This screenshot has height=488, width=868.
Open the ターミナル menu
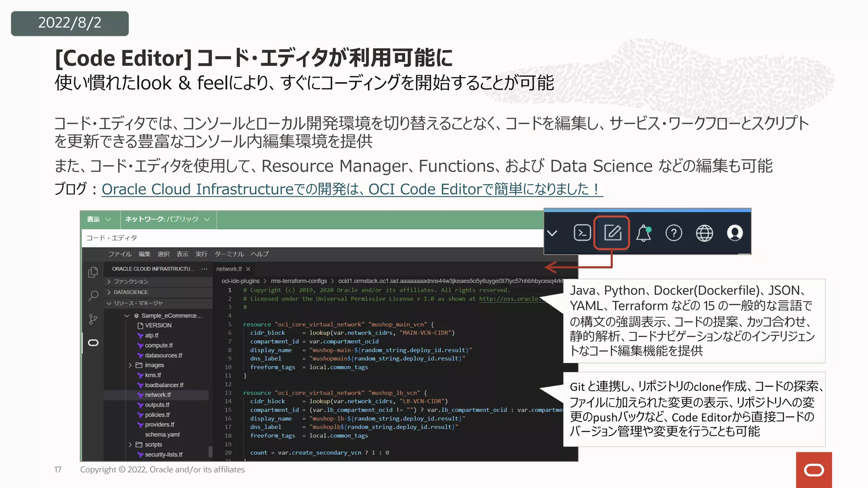pyautogui.click(x=229, y=254)
